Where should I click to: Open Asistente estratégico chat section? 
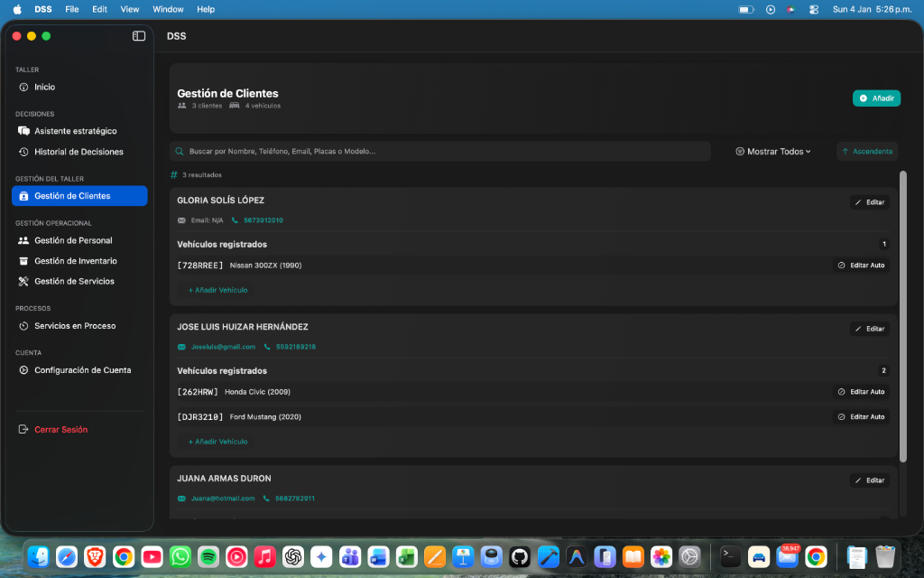pyautogui.click(x=75, y=131)
